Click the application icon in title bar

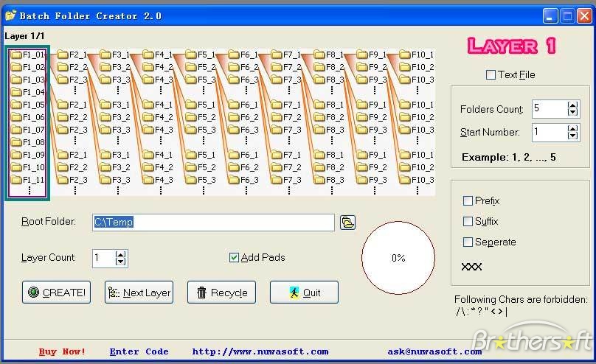pyautogui.click(x=10, y=15)
